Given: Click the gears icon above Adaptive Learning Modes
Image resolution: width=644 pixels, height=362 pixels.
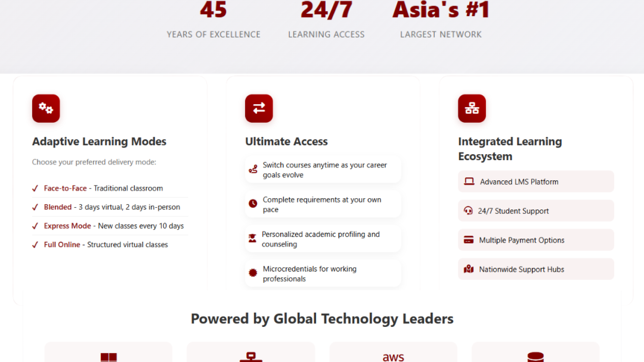Looking at the screenshot, I should [x=46, y=108].
